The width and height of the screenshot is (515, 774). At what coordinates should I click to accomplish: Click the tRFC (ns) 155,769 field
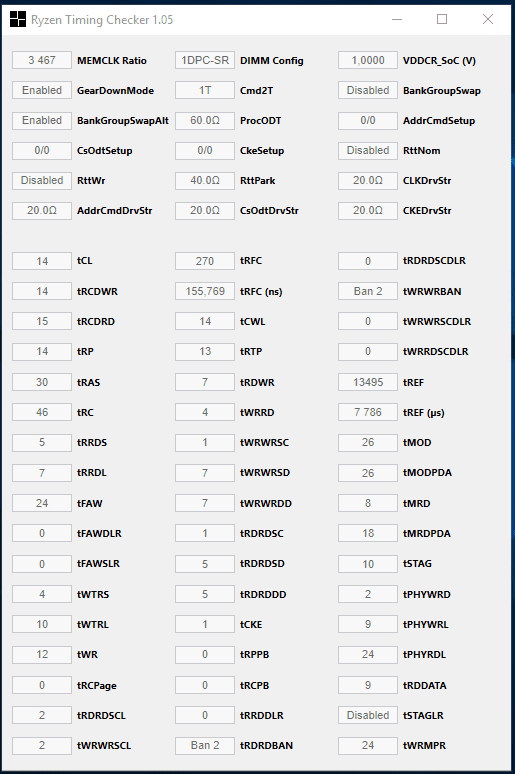pyautogui.click(x=205, y=291)
